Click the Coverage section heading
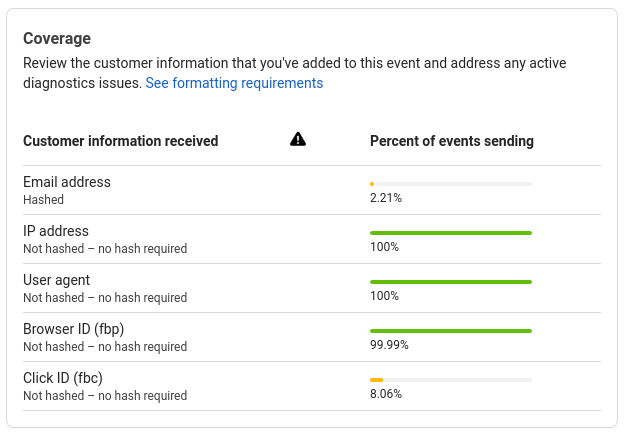The width and height of the screenshot is (626, 432). click(x=57, y=39)
